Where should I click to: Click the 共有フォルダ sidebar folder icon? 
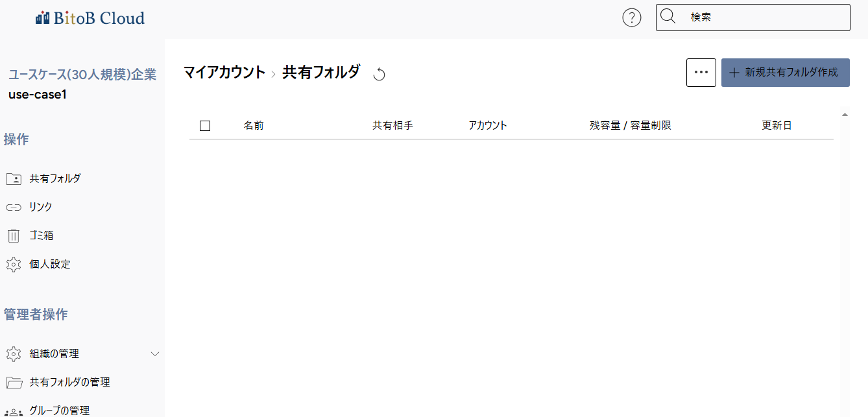pos(14,179)
